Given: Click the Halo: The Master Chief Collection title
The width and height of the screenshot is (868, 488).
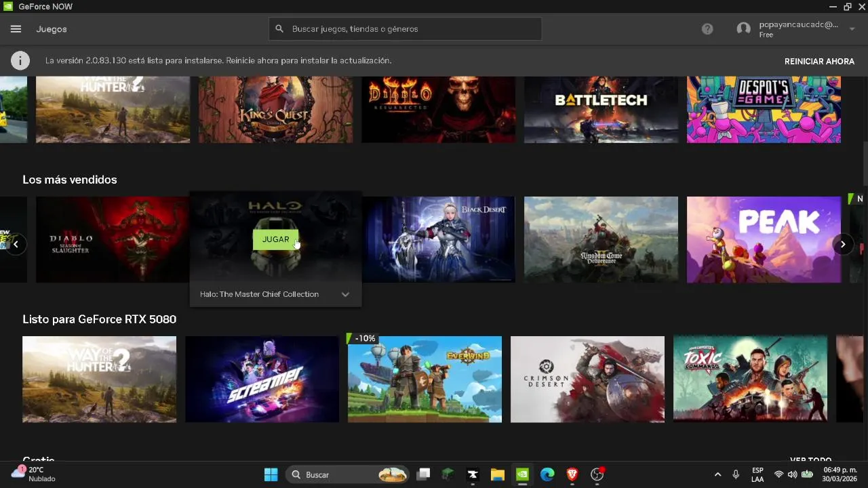Looking at the screenshot, I should point(259,294).
